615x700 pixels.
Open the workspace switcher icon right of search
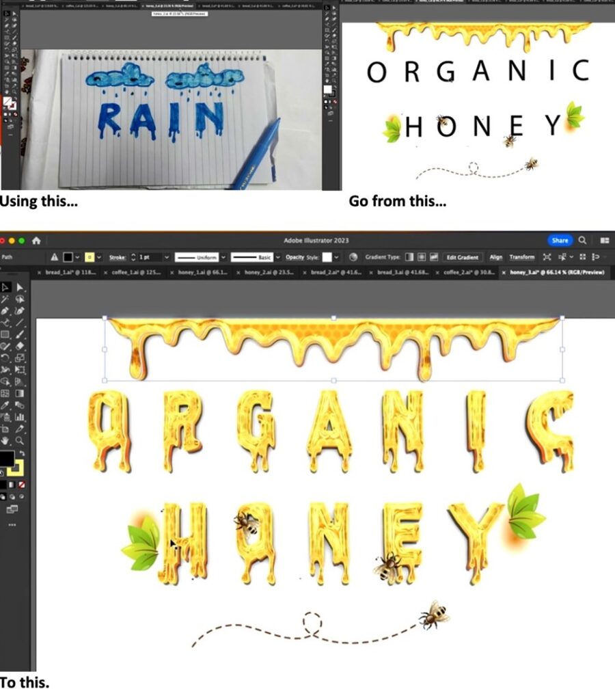click(x=605, y=240)
